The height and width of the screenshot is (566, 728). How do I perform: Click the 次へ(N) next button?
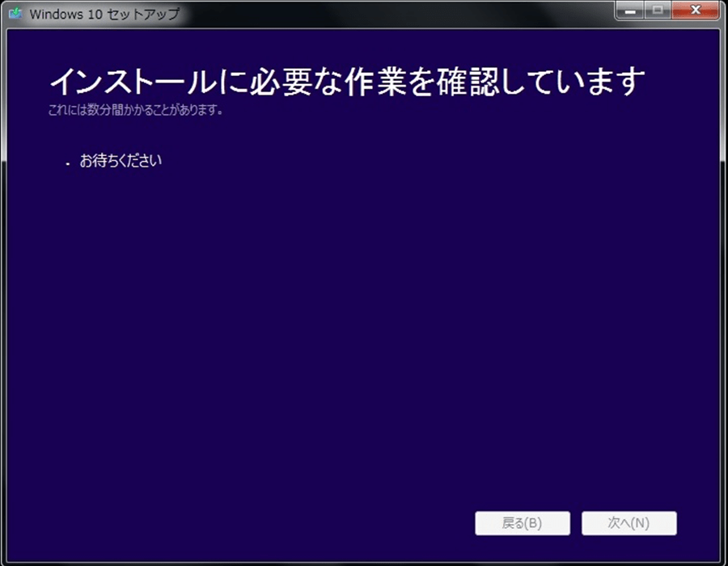pos(629,523)
